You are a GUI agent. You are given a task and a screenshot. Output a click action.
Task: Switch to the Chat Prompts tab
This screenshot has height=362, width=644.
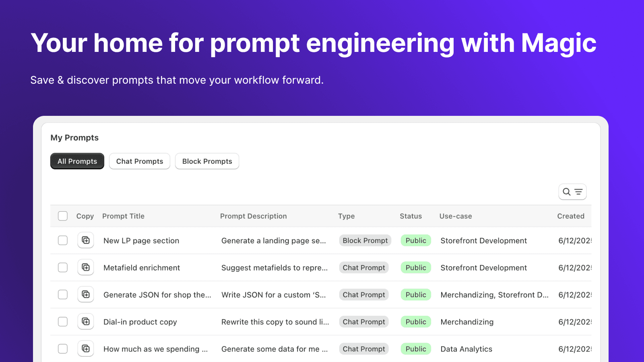[x=139, y=161]
